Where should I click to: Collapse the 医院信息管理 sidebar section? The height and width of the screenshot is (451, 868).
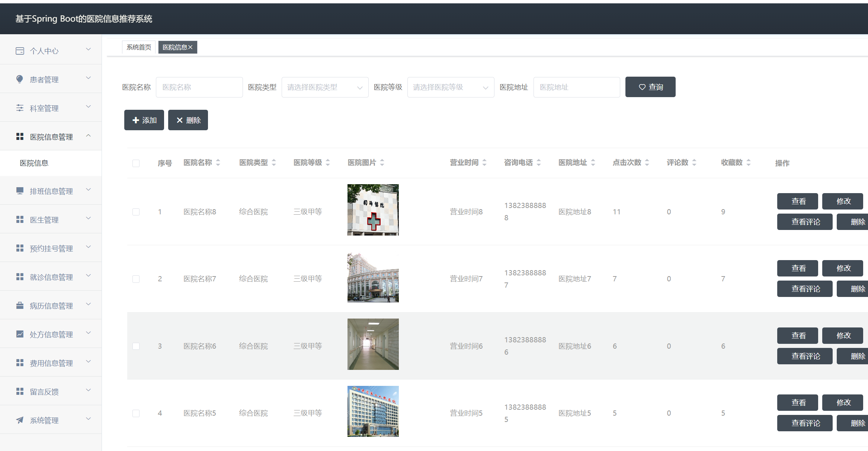(89, 136)
